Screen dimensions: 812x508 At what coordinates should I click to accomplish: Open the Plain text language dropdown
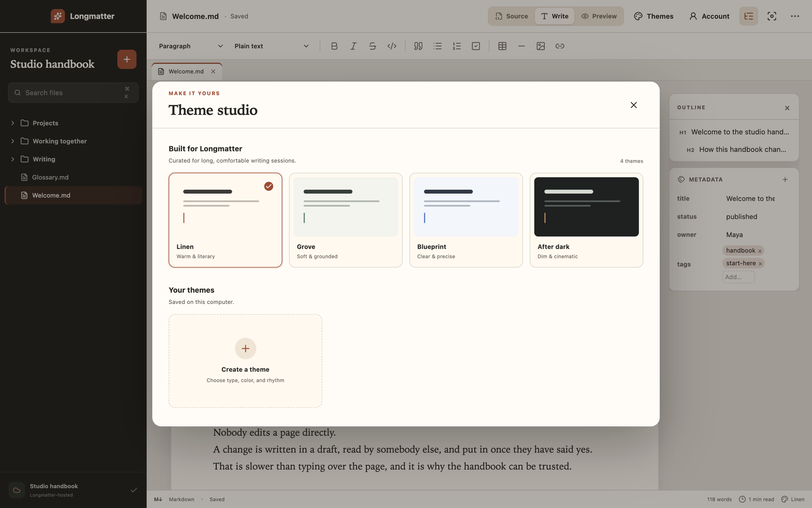271,46
